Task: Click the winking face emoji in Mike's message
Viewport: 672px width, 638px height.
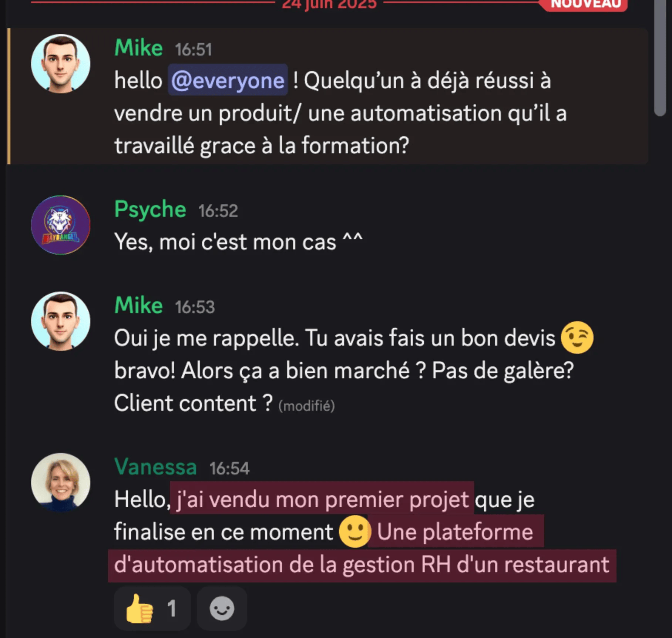Action: coord(577,338)
